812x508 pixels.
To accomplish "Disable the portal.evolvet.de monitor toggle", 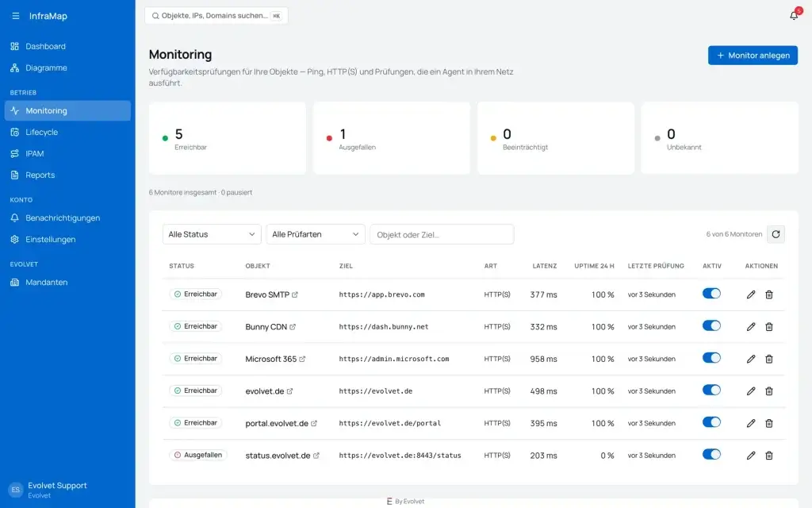I will tap(711, 422).
